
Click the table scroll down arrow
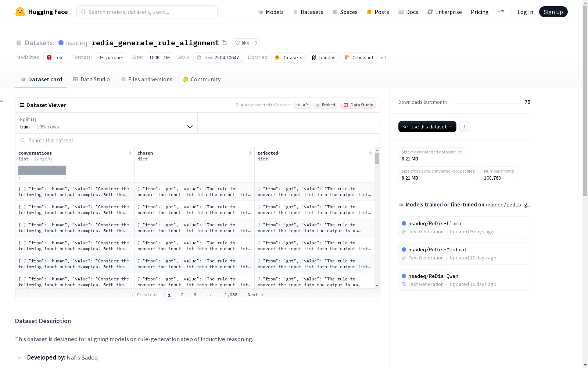377,286
